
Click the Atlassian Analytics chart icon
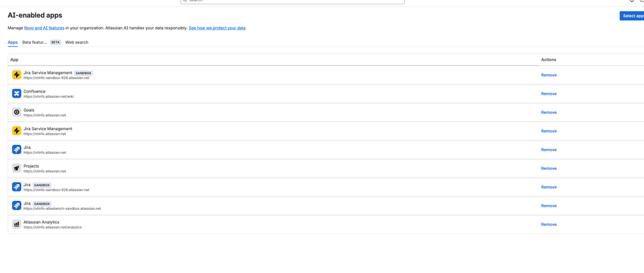[x=16, y=224]
